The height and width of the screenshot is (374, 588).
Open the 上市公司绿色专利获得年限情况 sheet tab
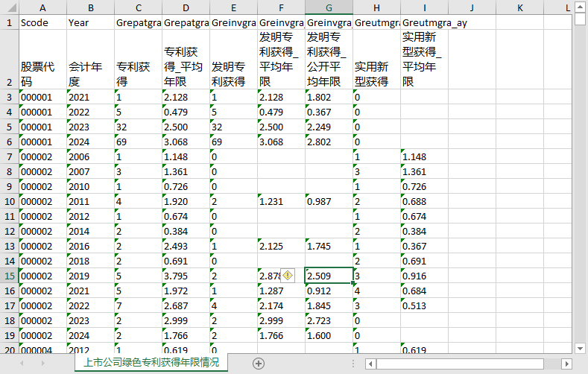click(x=151, y=362)
